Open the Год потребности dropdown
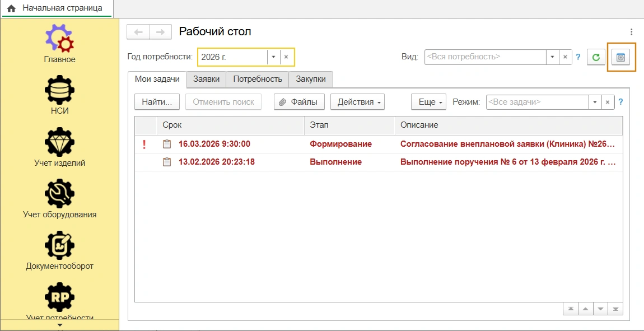This screenshot has width=644, height=331. 273,57
